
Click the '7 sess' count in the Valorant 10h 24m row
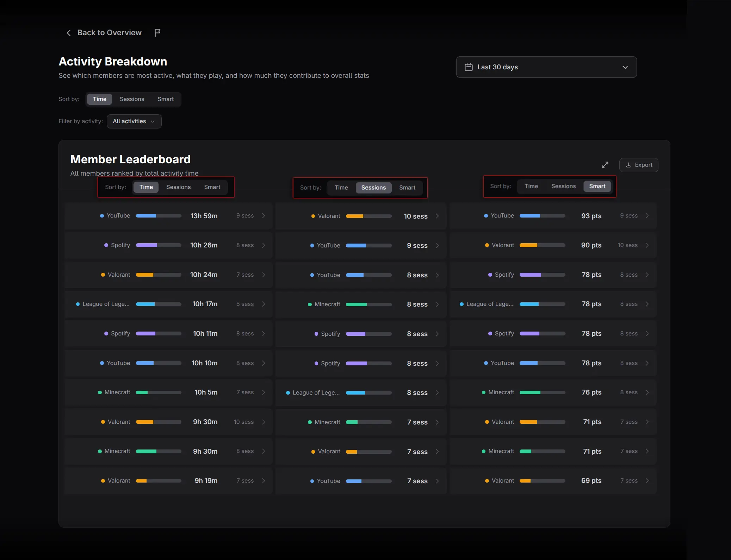click(x=245, y=275)
